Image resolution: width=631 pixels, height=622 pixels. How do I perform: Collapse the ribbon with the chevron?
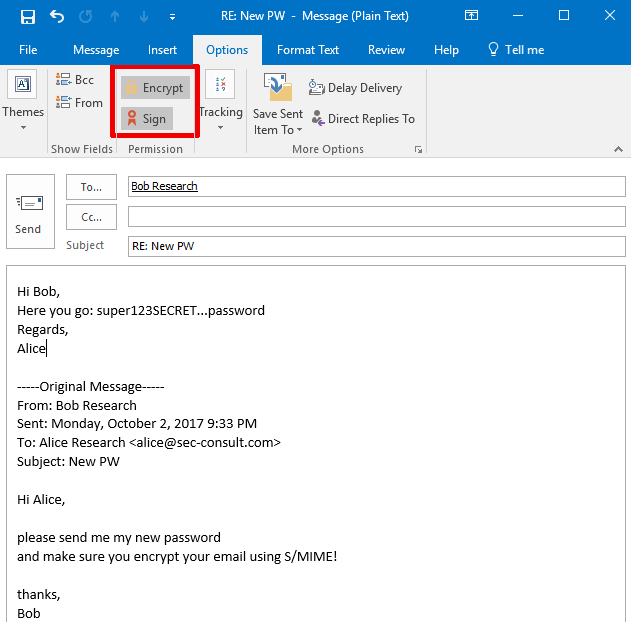(619, 149)
